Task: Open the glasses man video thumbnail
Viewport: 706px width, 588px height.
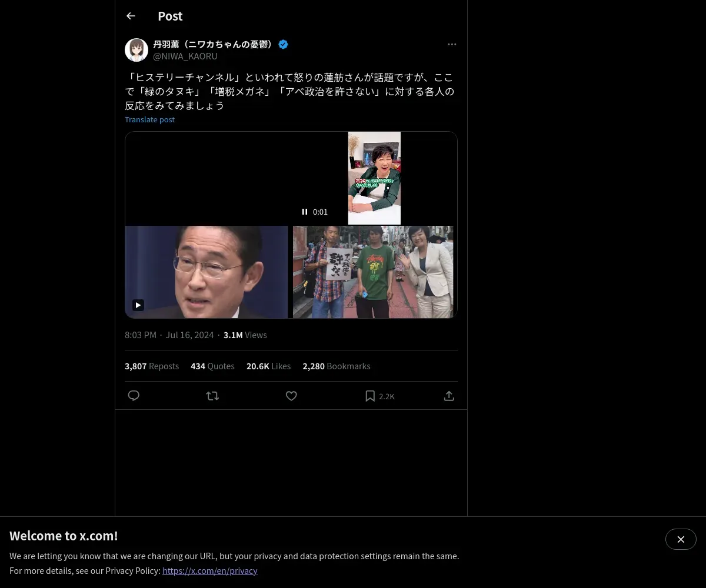Action: click(207, 272)
